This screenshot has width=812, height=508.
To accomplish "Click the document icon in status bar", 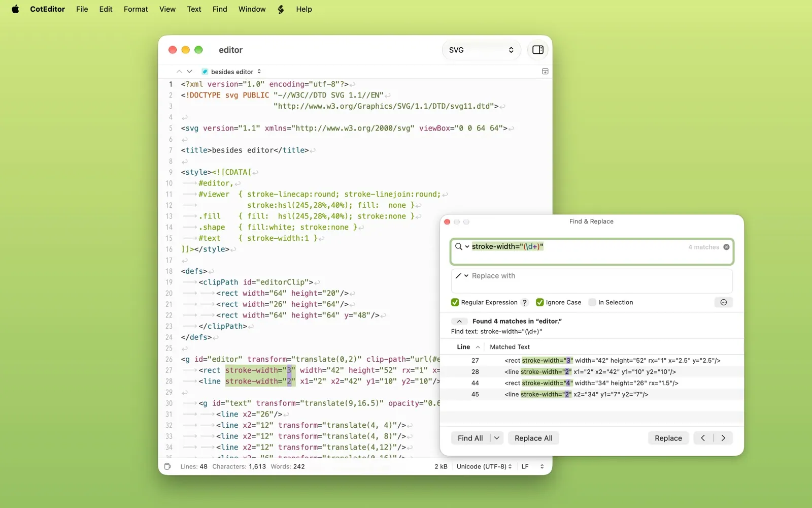I will pyautogui.click(x=167, y=466).
